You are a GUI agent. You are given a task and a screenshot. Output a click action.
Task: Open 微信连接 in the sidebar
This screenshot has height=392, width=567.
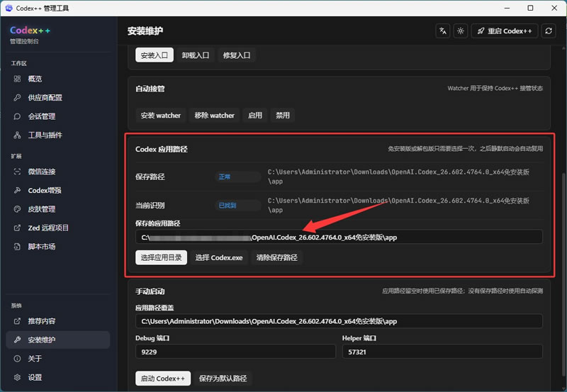[58, 172]
